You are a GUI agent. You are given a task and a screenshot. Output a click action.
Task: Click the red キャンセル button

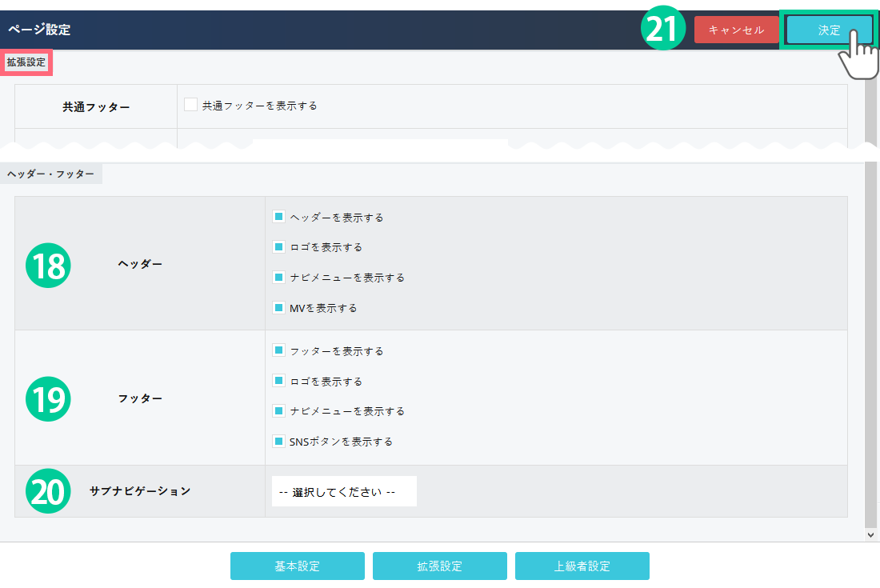coord(736,30)
